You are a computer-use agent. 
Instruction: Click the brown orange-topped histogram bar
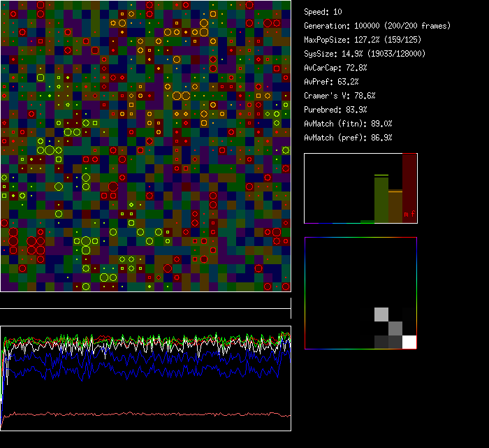click(395, 206)
